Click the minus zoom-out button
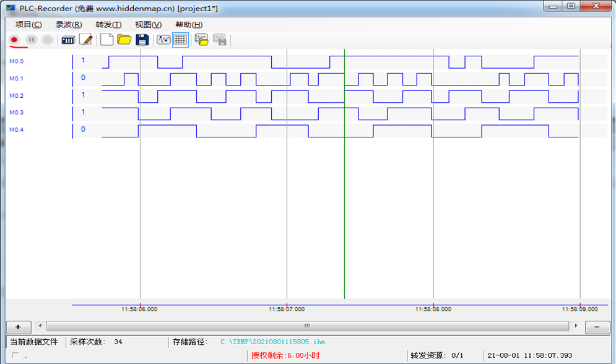Screen dimensions: 616x364 (x=597, y=326)
